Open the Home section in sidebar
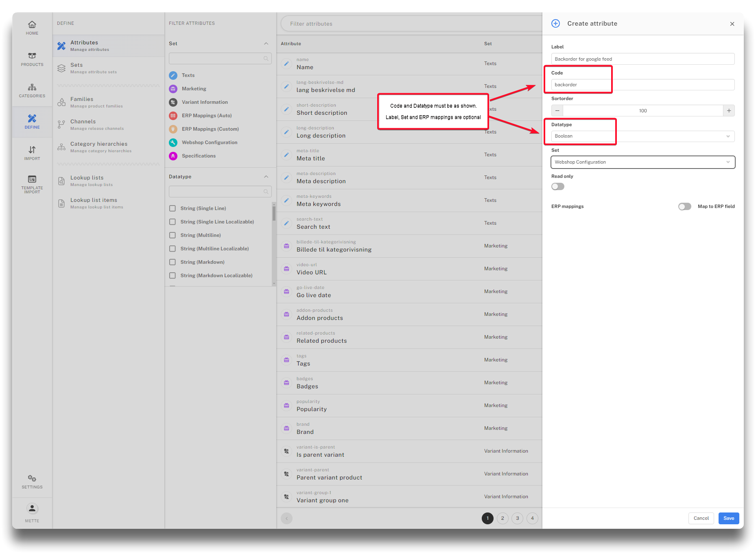The image size is (756, 554). pyautogui.click(x=32, y=28)
